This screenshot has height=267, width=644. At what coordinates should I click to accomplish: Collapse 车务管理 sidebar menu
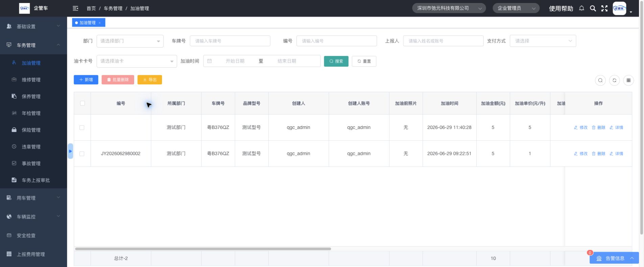click(33, 45)
